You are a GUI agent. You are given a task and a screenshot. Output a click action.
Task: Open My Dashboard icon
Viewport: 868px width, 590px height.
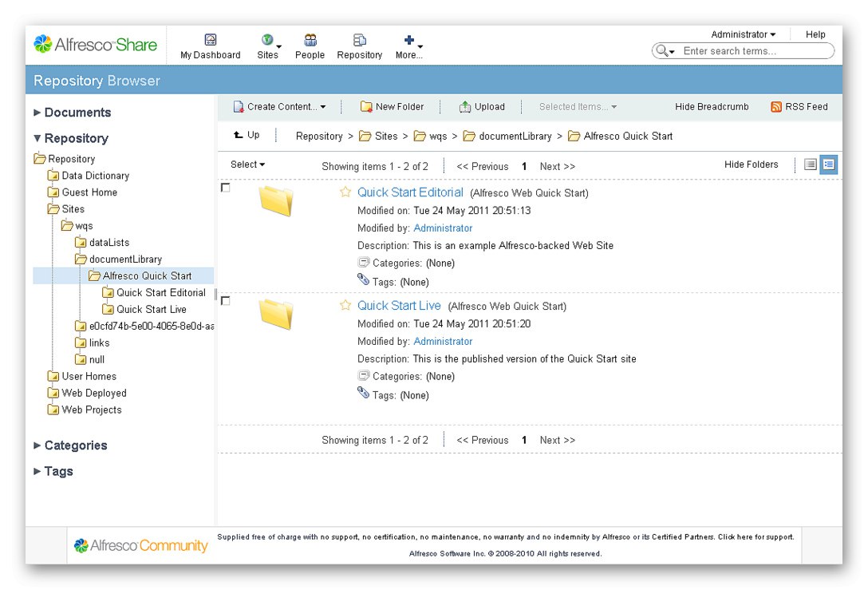(x=211, y=39)
